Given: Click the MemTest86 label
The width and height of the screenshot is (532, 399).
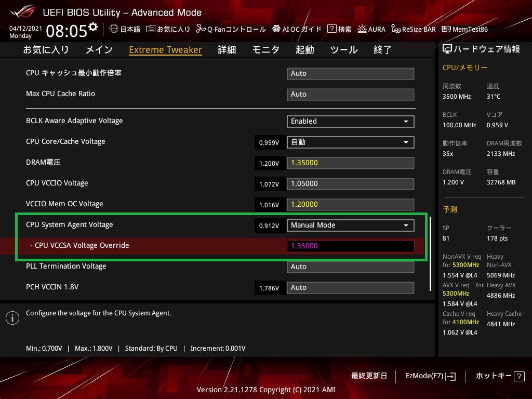Looking at the screenshot, I should click(470, 29).
